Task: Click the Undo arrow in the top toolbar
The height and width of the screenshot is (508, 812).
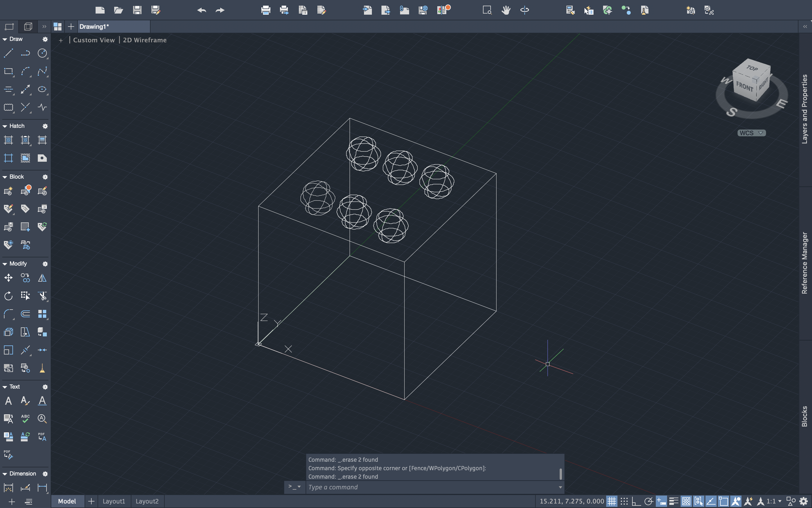Action: coord(202,10)
